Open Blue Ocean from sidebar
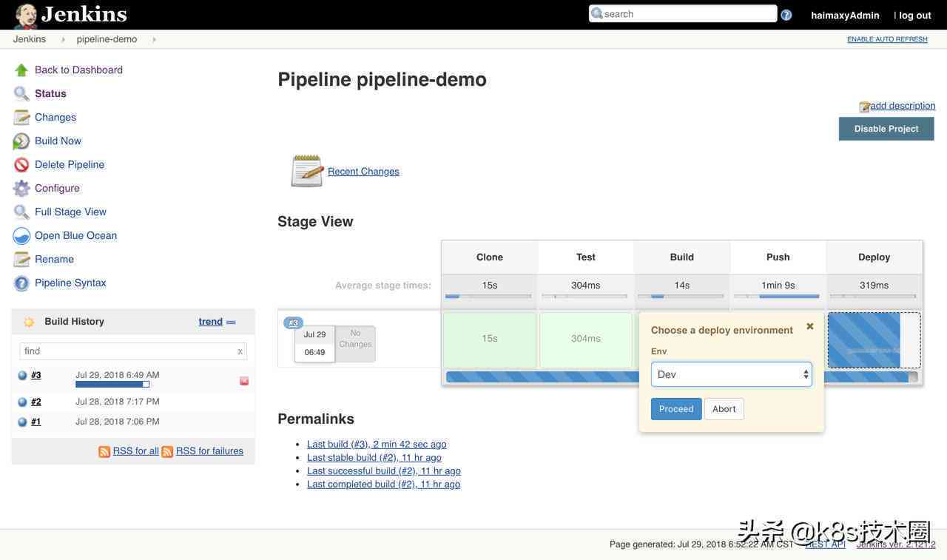Image resolution: width=947 pixels, height=560 pixels. tap(75, 236)
